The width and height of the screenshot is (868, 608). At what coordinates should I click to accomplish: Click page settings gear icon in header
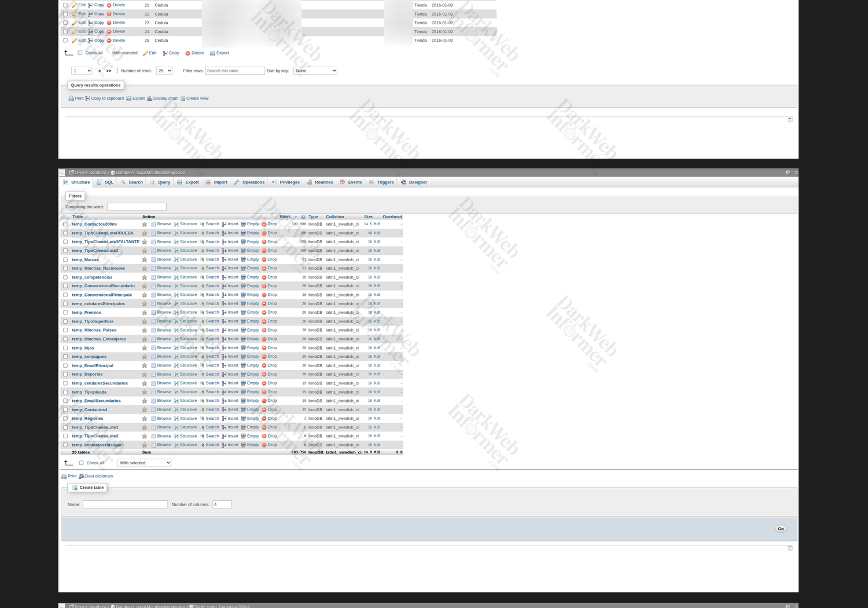coord(787,173)
